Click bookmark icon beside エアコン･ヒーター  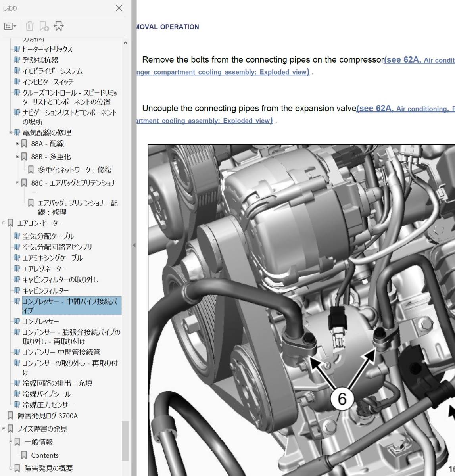(10, 223)
